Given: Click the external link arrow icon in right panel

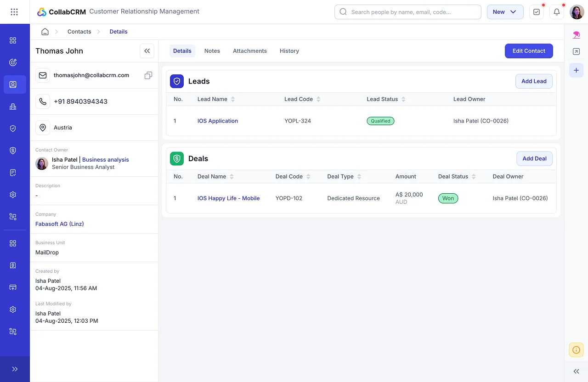Looking at the screenshot, I should point(576,52).
